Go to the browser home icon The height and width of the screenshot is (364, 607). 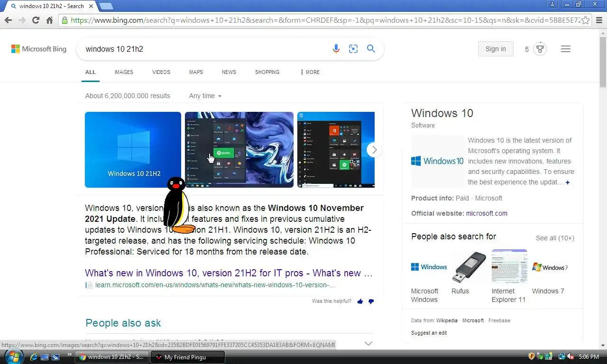point(49,20)
